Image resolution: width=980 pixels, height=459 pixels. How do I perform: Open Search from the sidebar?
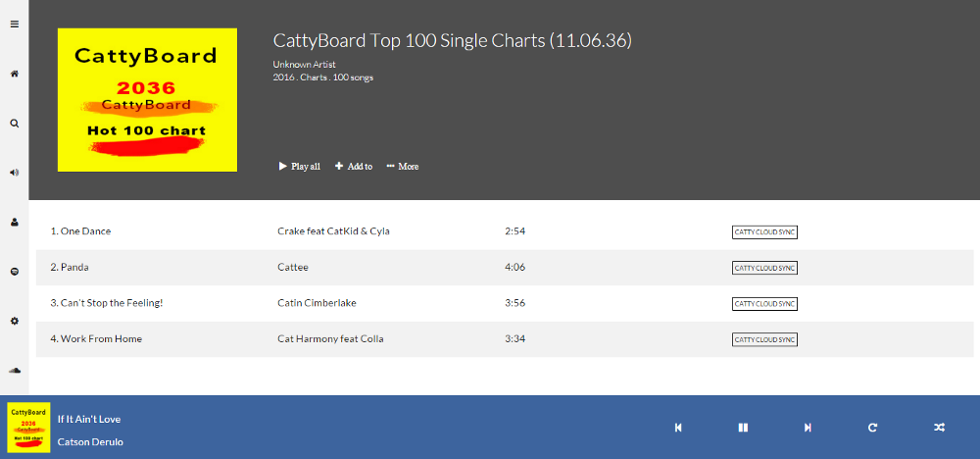click(x=15, y=124)
